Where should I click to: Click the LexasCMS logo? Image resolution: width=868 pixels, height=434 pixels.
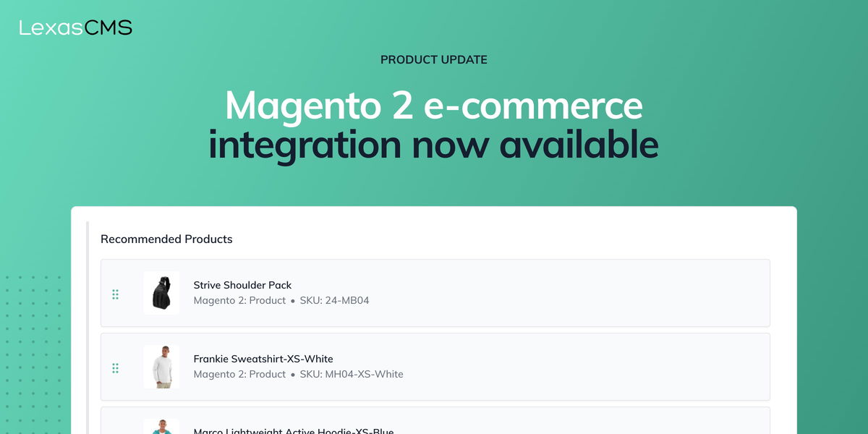click(75, 27)
